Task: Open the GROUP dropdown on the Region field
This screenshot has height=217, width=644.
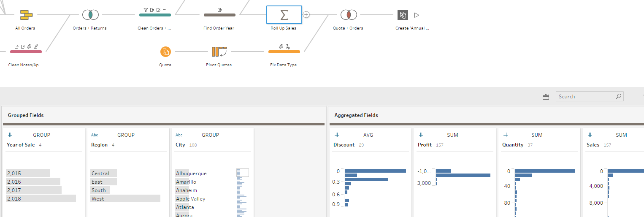Action: pos(126,135)
